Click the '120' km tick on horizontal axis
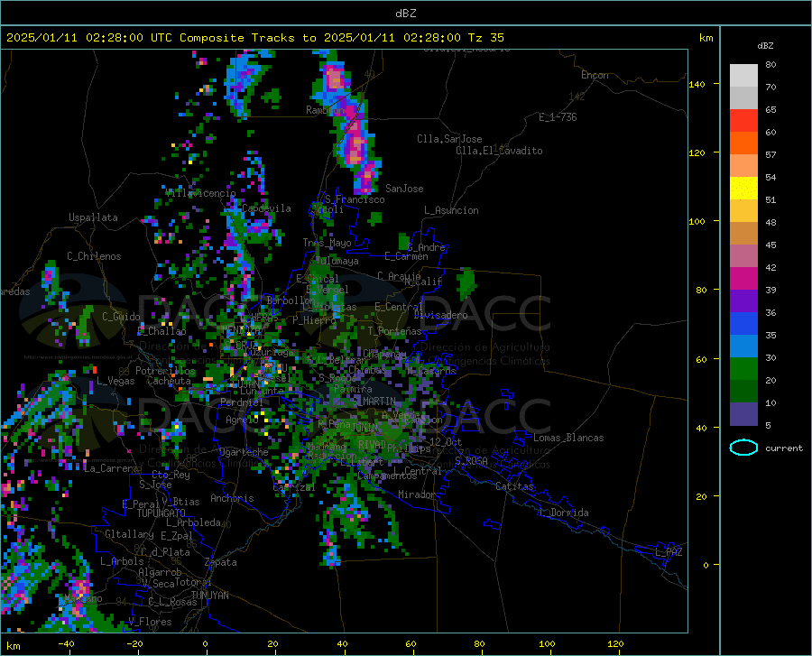Screen dimensions: 812x656 pos(615,643)
